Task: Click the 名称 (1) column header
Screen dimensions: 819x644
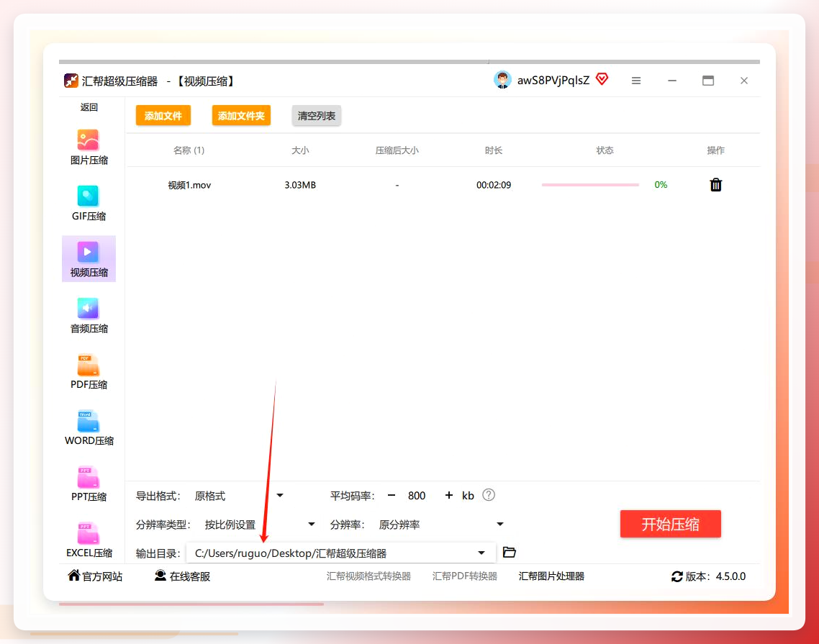Action: coord(189,150)
